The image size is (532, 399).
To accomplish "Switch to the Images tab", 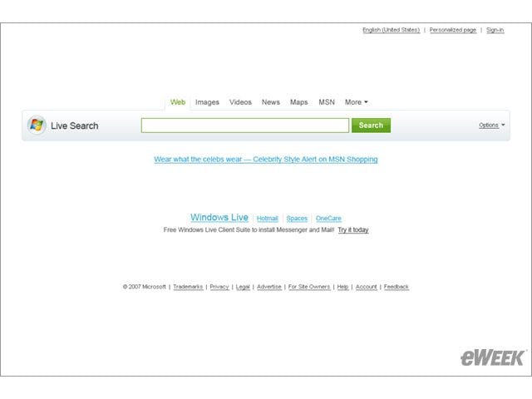I will [x=207, y=102].
